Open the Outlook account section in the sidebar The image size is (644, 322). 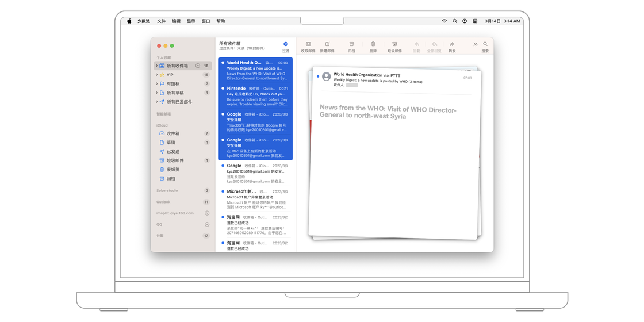click(x=164, y=202)
